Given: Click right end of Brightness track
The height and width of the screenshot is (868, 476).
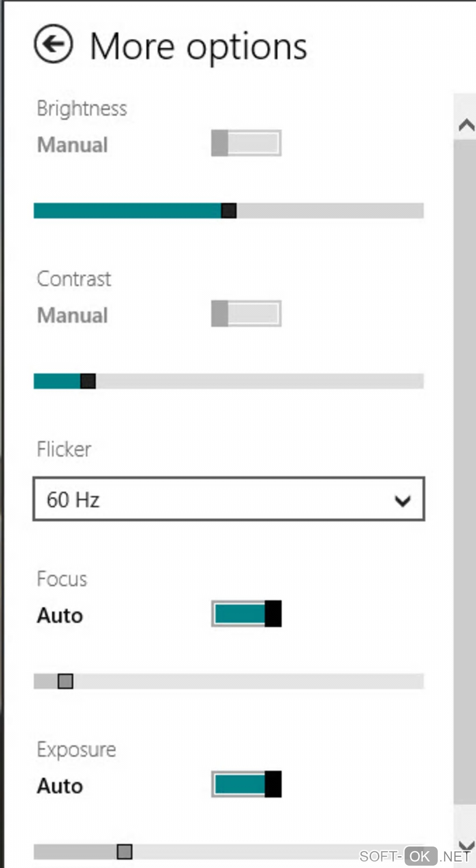Looking at the screenshot, I should 419,211.
